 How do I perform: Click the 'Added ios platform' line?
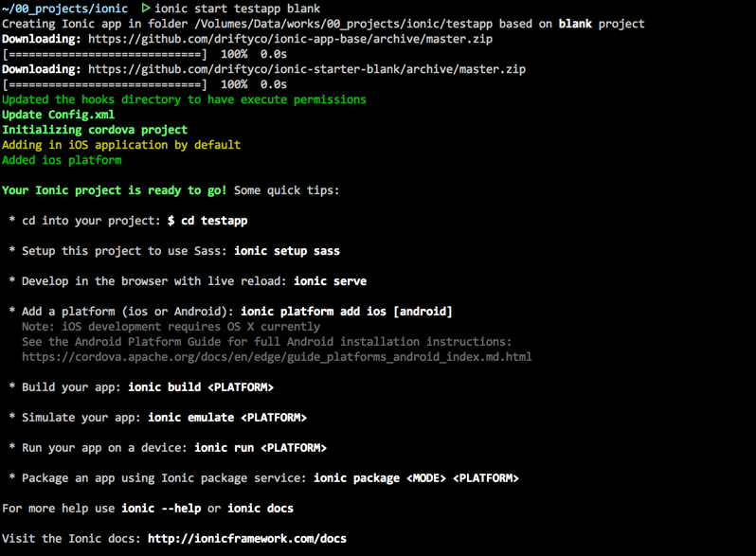tap(62, 160)
